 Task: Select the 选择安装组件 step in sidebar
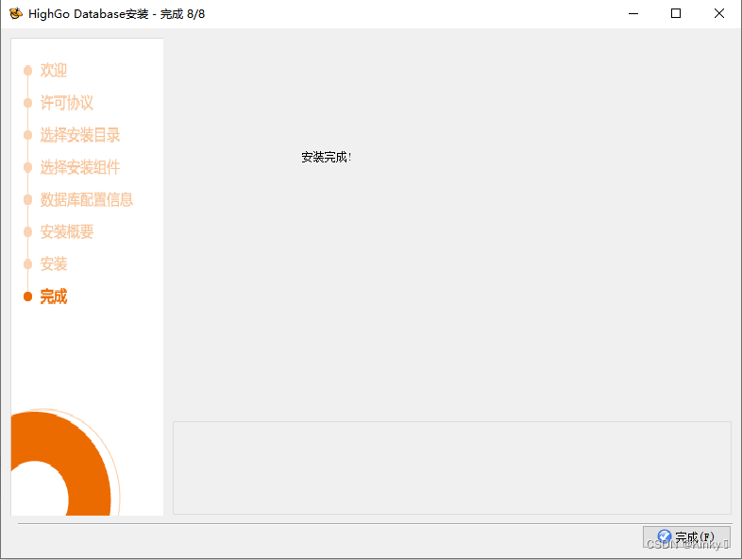tap(80, 167)
